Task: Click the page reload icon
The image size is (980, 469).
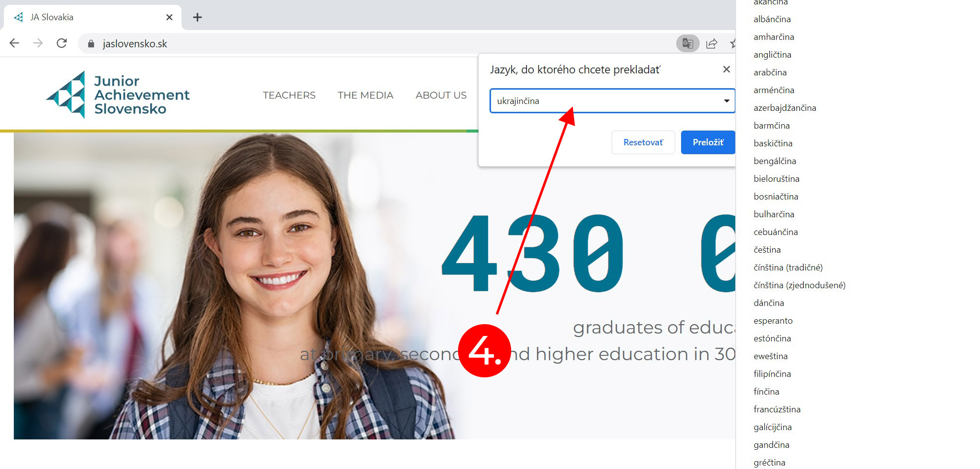Action: pyautogui.click(x=62, y=43)
